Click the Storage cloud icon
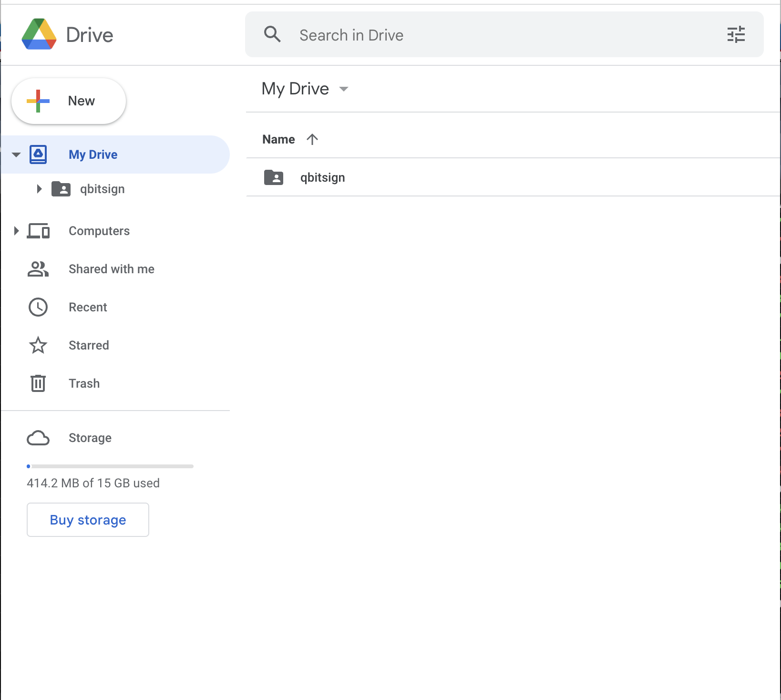The width and height of the screenshot is (781, 700). (x=38, y=438)
